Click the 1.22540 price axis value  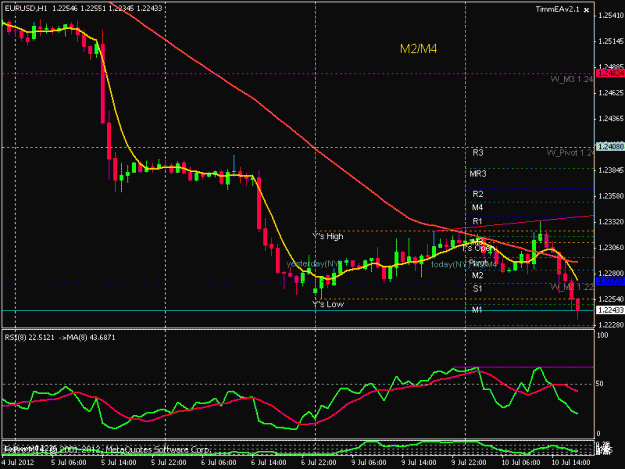[611, 299]
